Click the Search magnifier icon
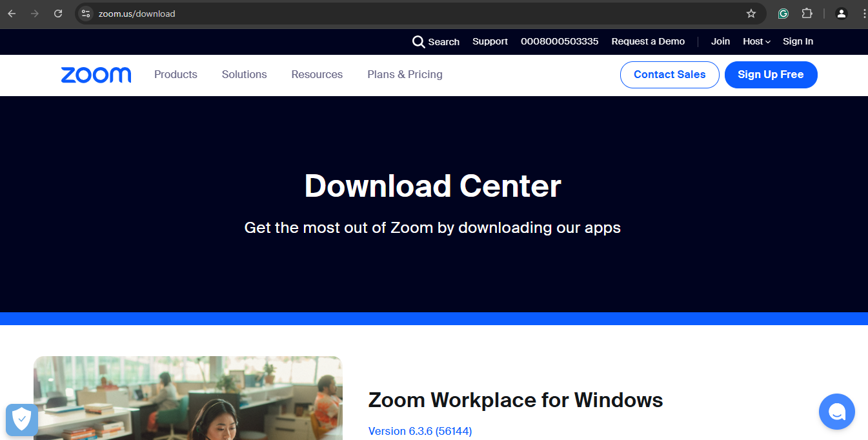The height and width of the screenshot is (440, 868). click(x=419, y=42)
